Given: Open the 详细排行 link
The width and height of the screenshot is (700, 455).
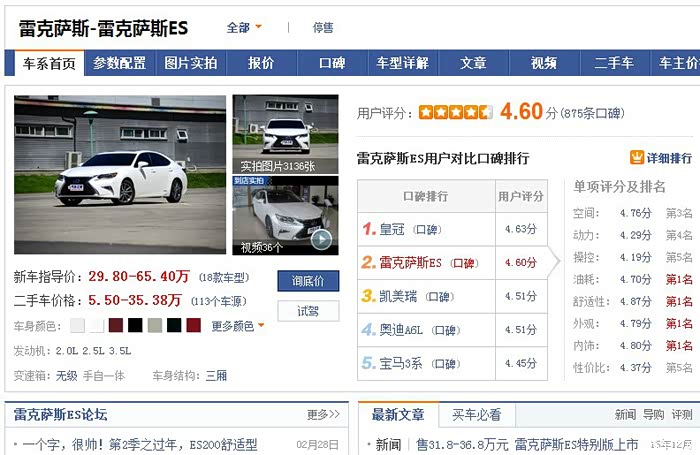Looking at the screenshot, I should pos(669,158).
